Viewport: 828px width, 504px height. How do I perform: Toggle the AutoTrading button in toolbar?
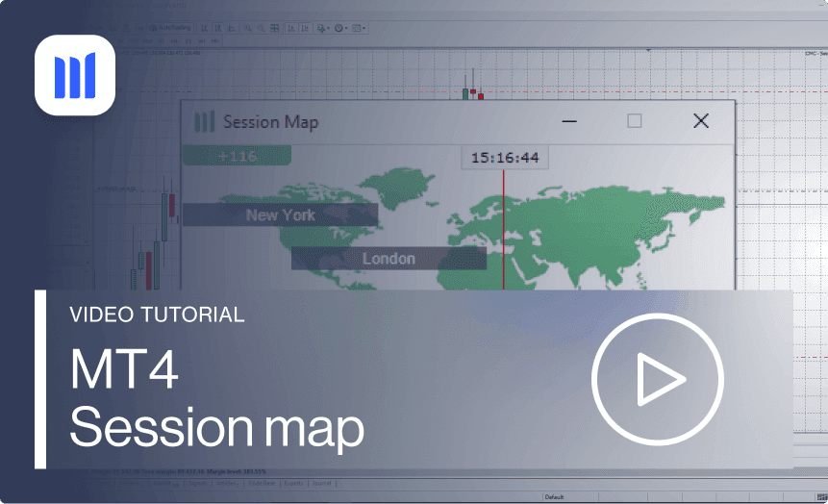[x=169, y=28]
